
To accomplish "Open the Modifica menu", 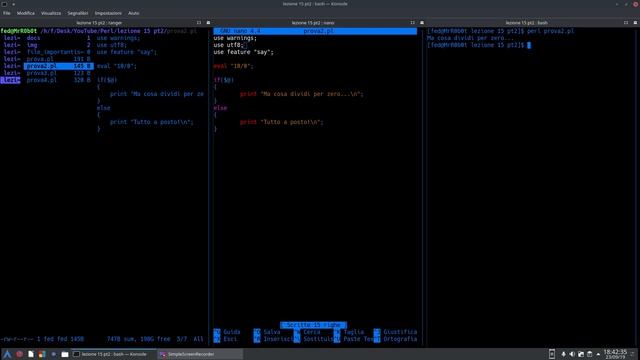I will 26,13.
